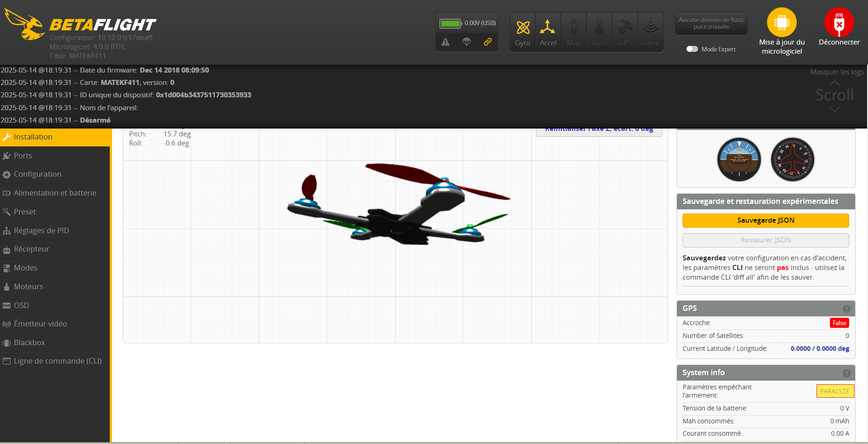The height and width of the screenshot is (444, 868).
Task: Click the Accel sensor icon
Action: (x=547, y=28)
